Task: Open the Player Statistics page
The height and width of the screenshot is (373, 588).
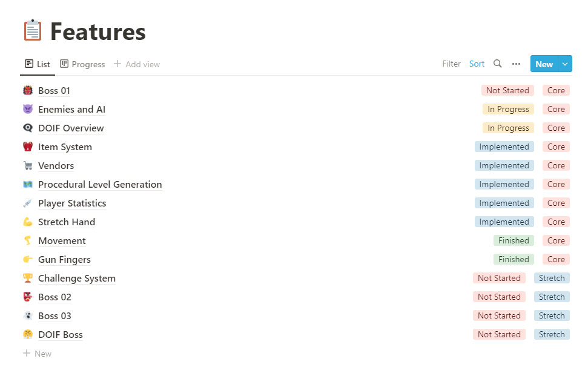Action: click(72, 203)
